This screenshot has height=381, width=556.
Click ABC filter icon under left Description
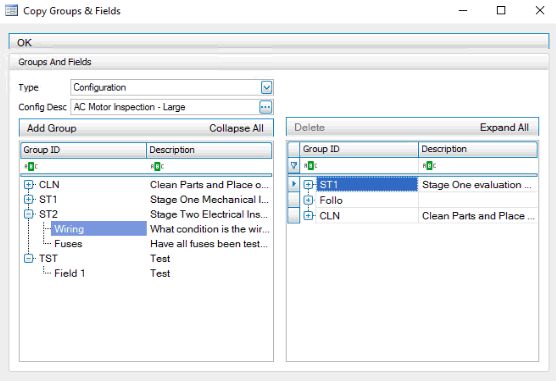click(x=157, y=166)
